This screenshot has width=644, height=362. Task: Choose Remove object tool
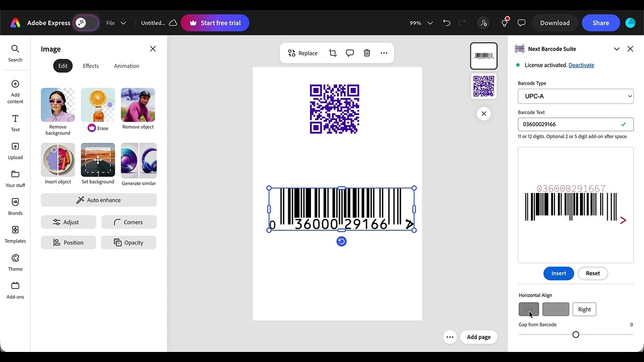tap(138, 109)
